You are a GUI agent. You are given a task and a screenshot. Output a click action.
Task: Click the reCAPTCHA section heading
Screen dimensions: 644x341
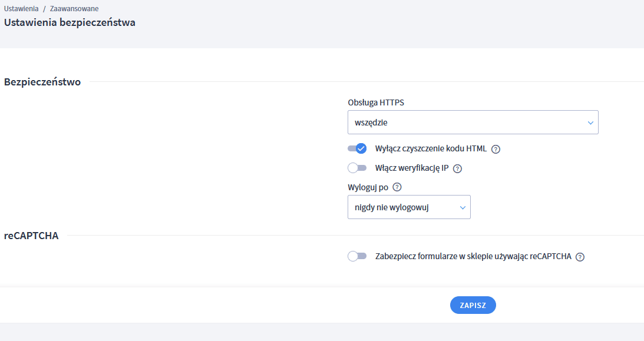pyautogui.click(x=31, y=236)
